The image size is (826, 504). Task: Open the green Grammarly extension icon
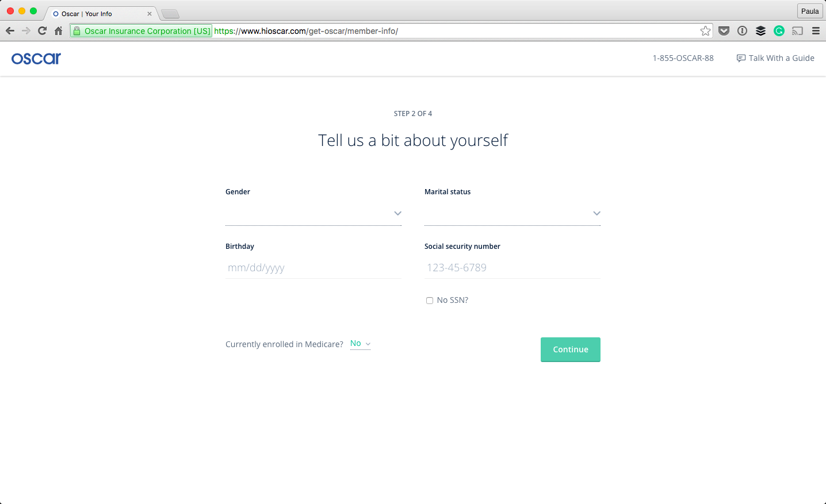pyautogui.click(x=779, y=31)
